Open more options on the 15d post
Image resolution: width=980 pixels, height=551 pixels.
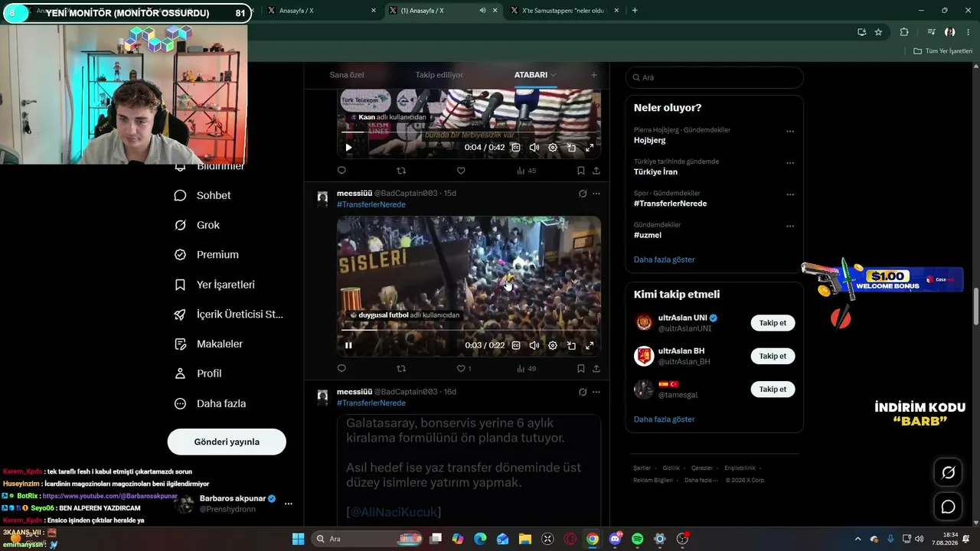pos(596,194)
